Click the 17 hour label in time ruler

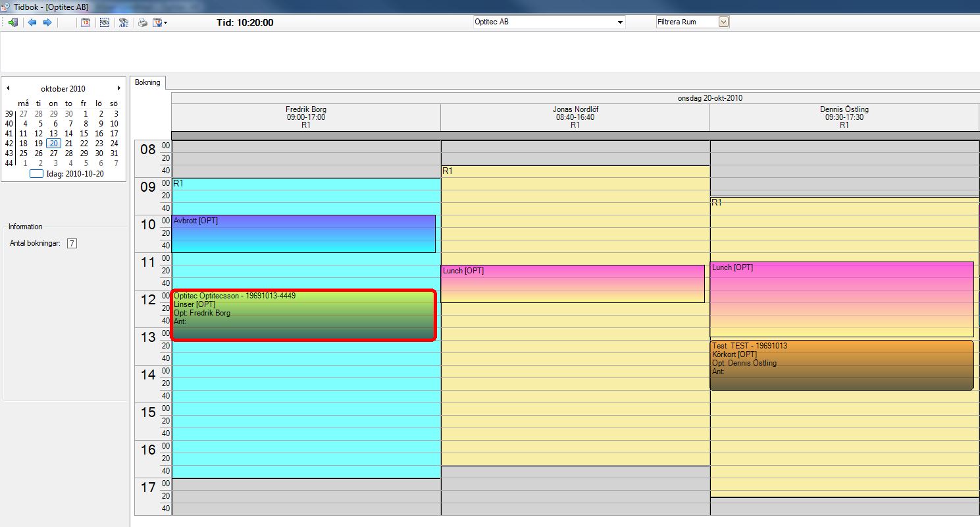click(147, 487)
